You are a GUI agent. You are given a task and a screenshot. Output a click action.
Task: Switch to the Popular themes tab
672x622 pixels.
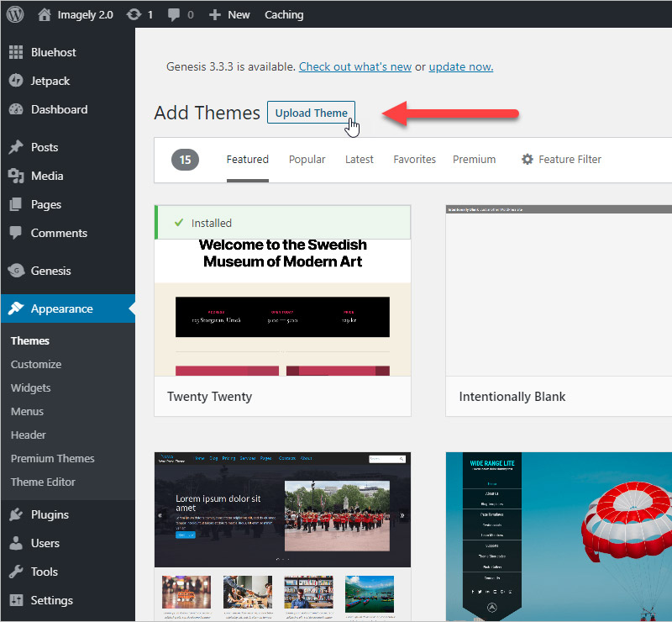307,159
